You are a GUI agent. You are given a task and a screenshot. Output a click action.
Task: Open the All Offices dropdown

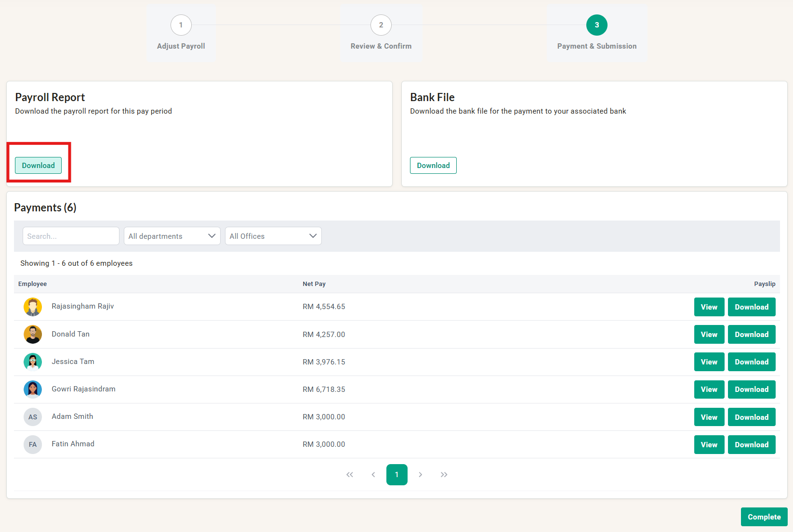coord(273,236)
